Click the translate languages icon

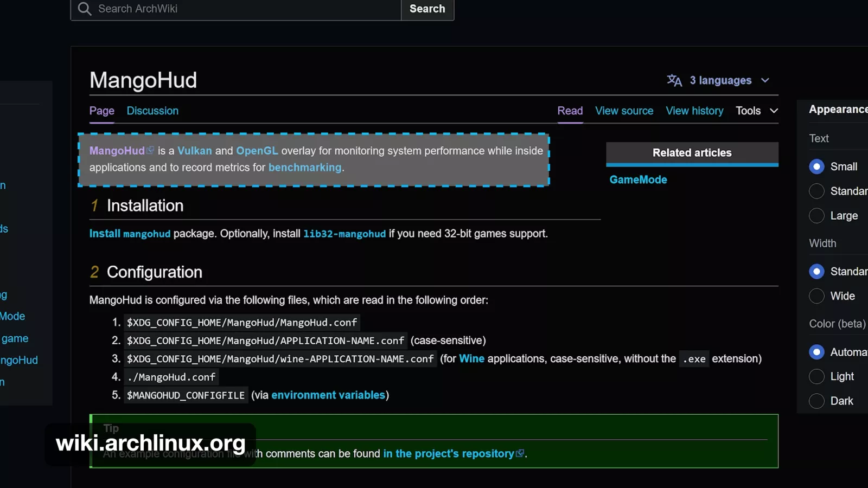click(x=674, y=80)
